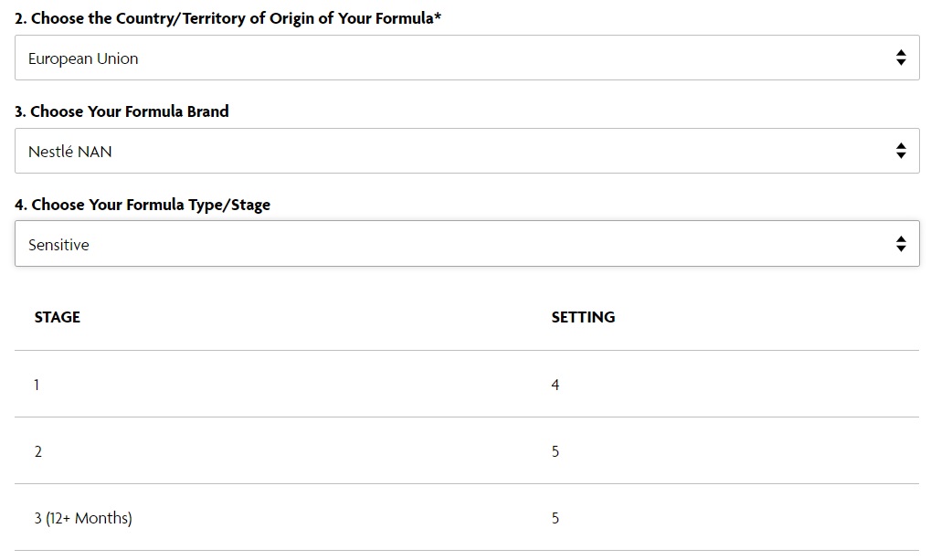
Task: Click the arrows icon in European Union select
Action: coord(901,58)
